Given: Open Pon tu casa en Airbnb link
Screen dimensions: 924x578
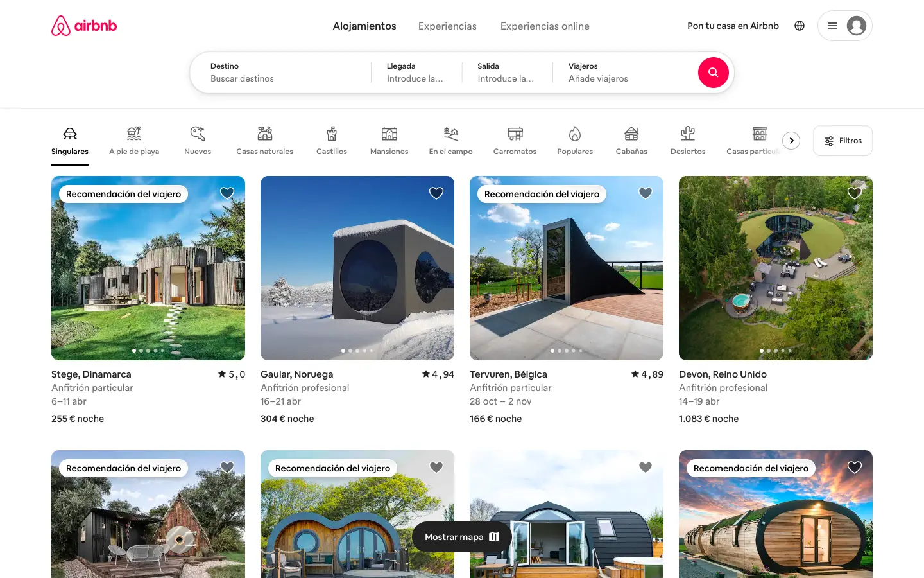Looking at the screenshot, I should (x=733, y=26).
